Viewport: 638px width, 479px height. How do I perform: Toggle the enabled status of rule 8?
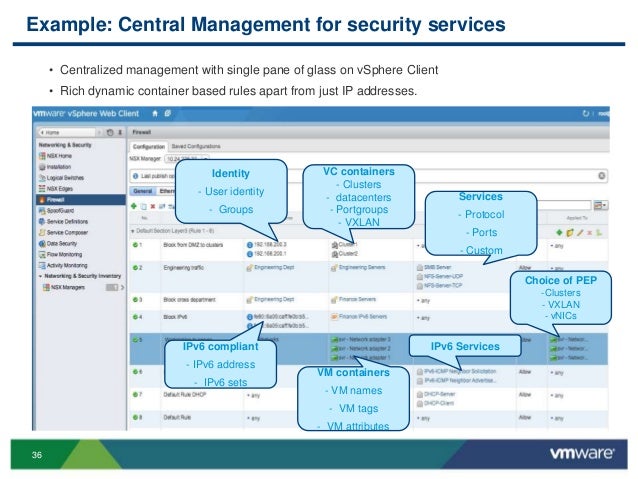pyautogui.click(x=135, y=418)
